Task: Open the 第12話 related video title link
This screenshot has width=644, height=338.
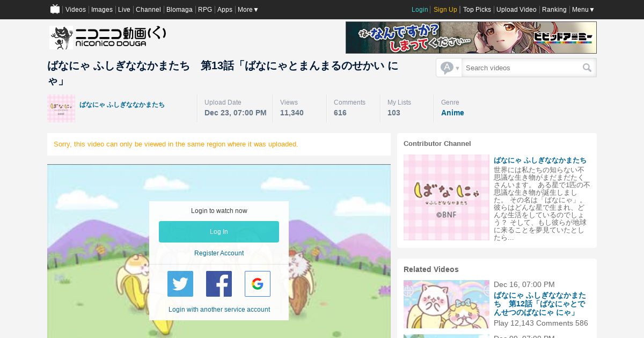Action: [x=540, y=304]
